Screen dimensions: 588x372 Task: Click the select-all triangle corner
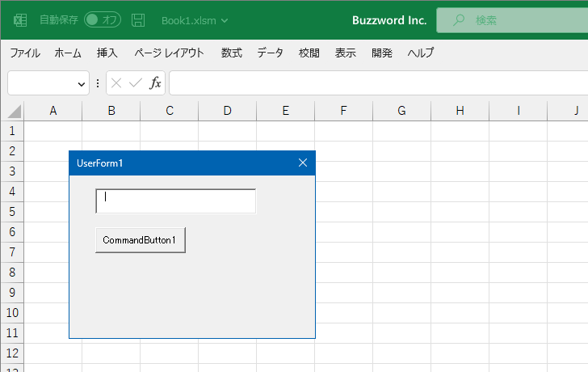[15, 112]
